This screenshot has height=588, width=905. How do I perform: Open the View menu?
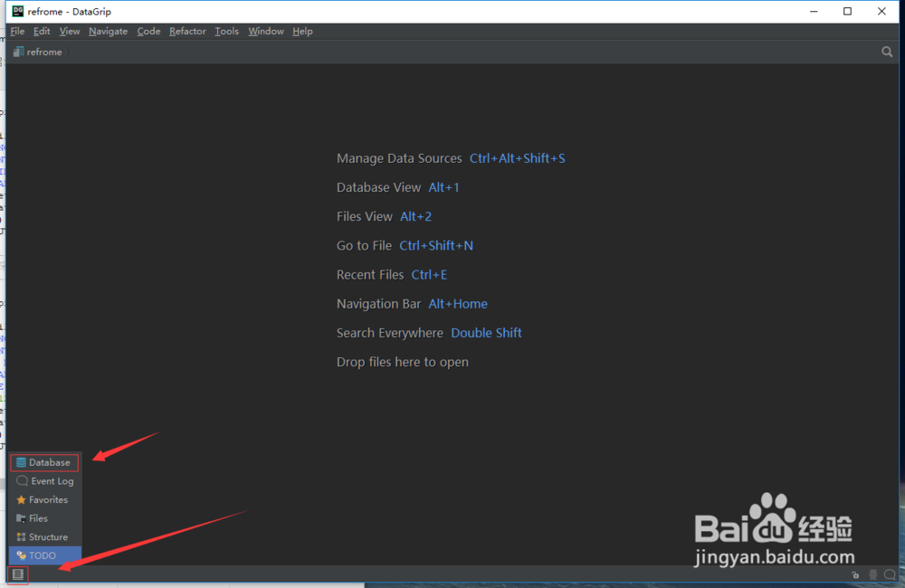70,31
